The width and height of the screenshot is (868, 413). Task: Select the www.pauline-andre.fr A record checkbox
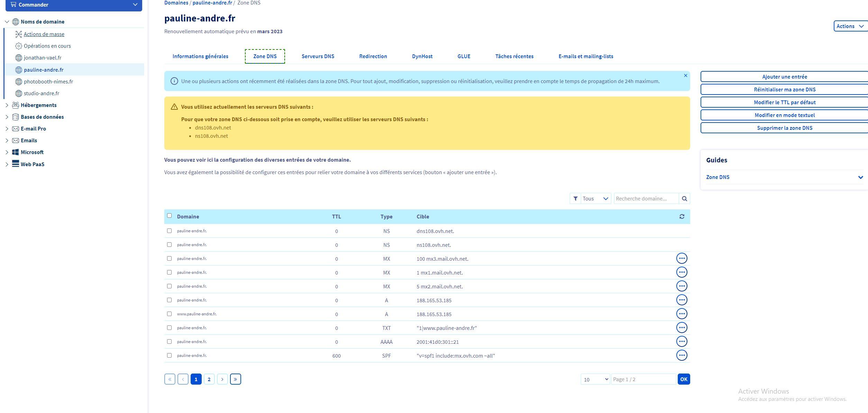(169, 314)
